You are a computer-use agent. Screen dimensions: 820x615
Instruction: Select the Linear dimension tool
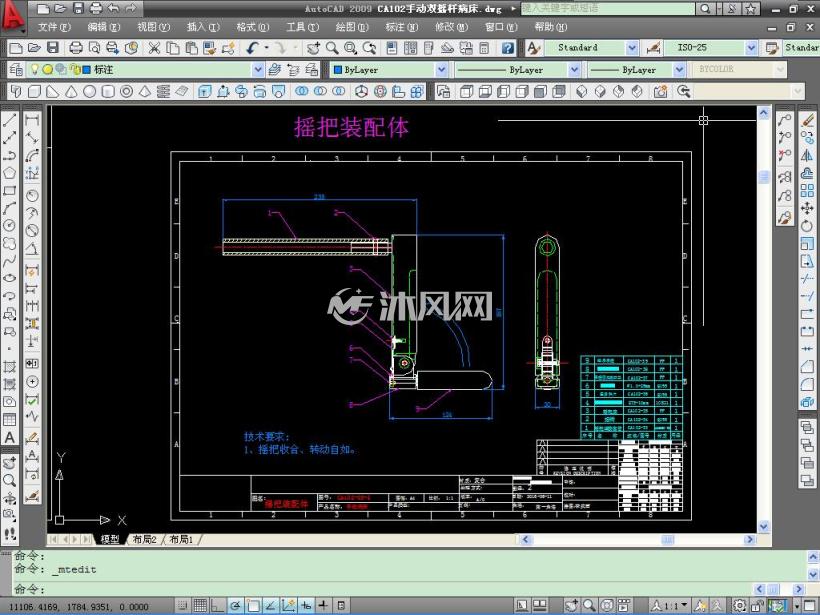[32, 120]
